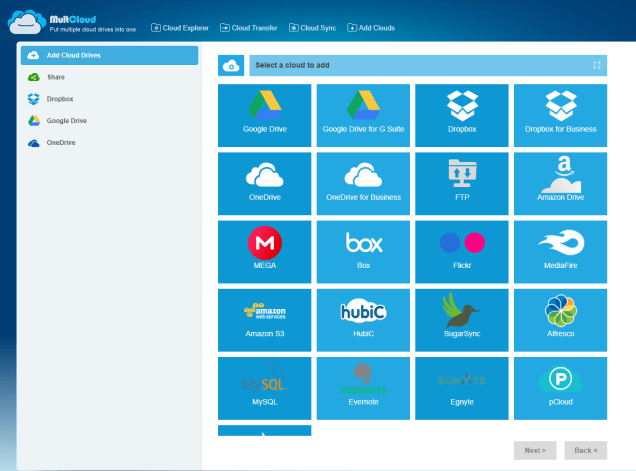The height and width of the screenshot is (471, 636).
Task: Open OneDrive in the left sidebar
Action: [60, 142]
